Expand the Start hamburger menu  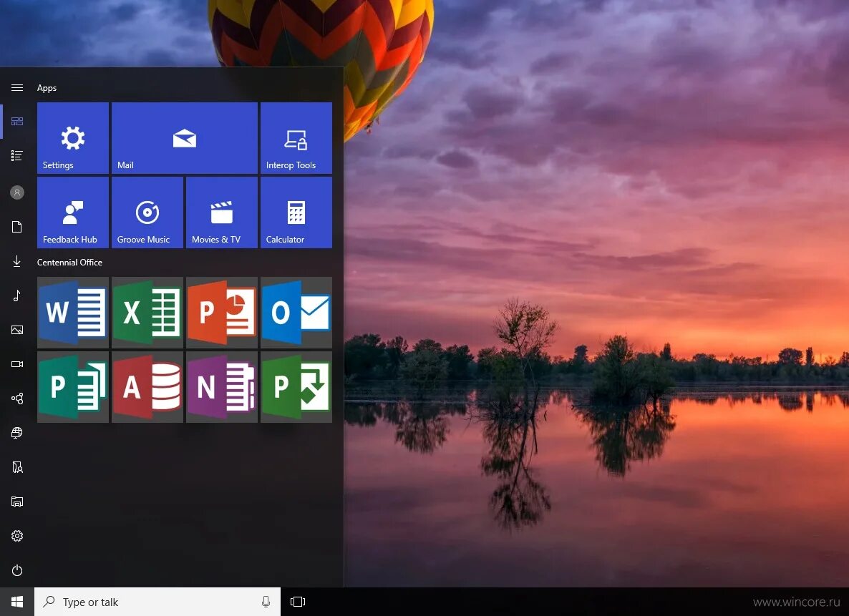tap(16, 88)
